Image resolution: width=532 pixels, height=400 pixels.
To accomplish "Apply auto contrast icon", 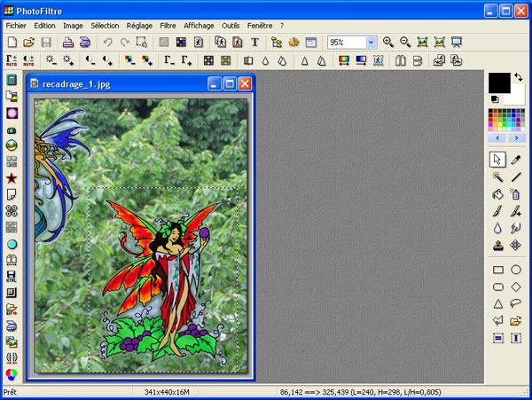I will 28,60.
